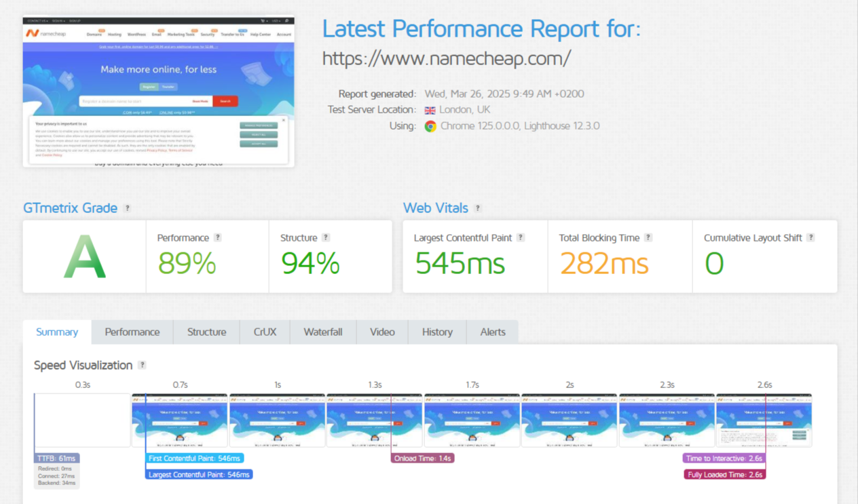Select the 2s filmstrip frame
The height and width of the screenshot is (504, 858).
[x=570, y=420]
